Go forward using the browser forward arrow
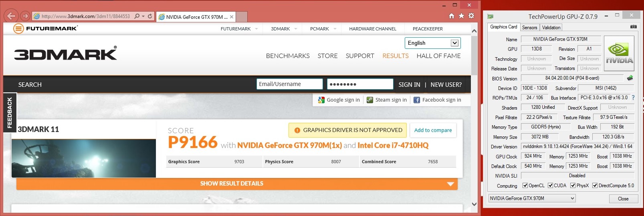 [x=25, y=16]
